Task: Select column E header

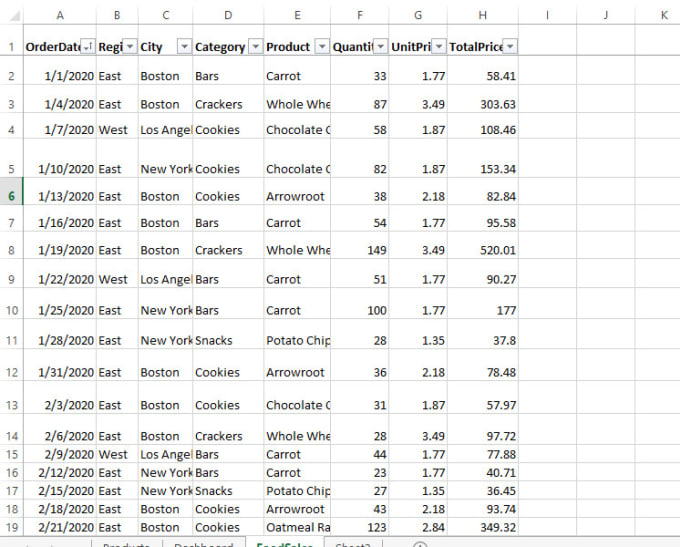Action: 297,15
